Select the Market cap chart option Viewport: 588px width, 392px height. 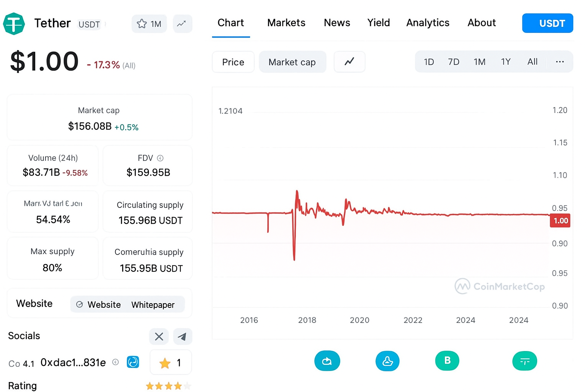[x=292, y=62]
